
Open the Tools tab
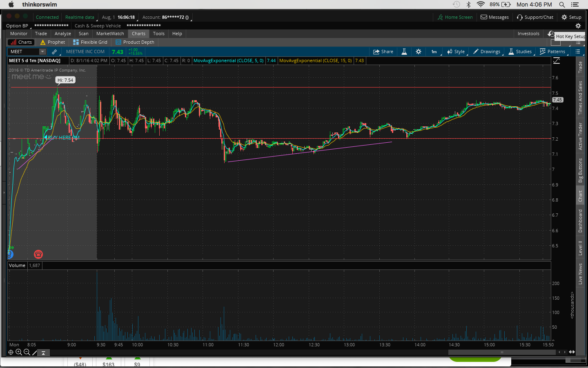(x=159, y=34)
